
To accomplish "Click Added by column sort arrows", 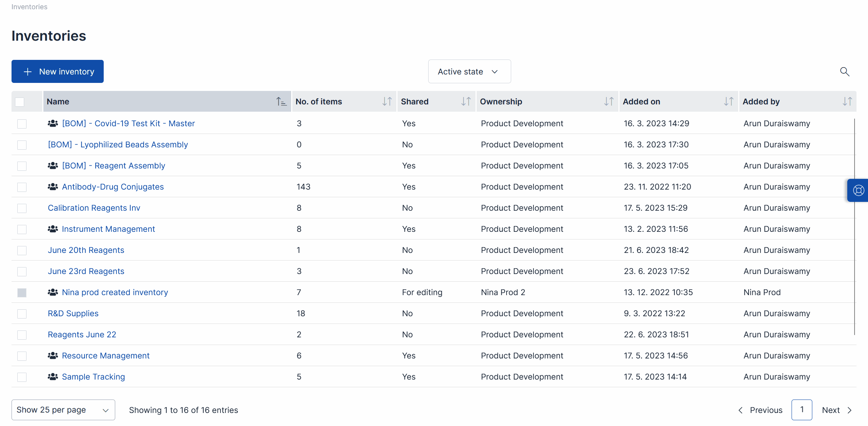I will (847, 102).
